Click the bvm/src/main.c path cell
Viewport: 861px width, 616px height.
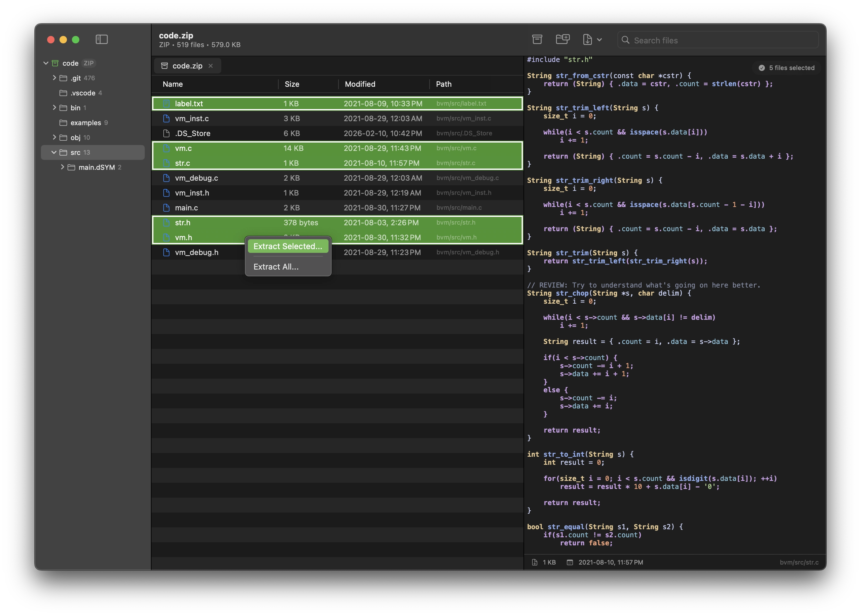[459, 208]
